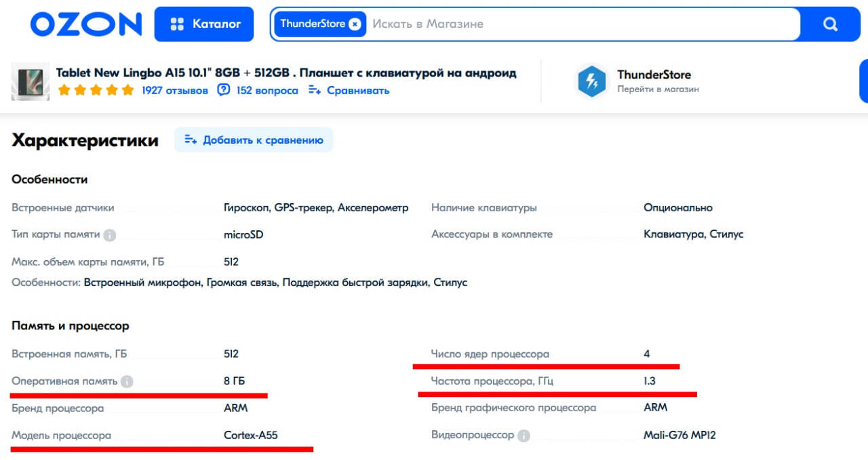Click the magnifier search button
The width and height of the screenshot is (868, 460).
(830, 24)
